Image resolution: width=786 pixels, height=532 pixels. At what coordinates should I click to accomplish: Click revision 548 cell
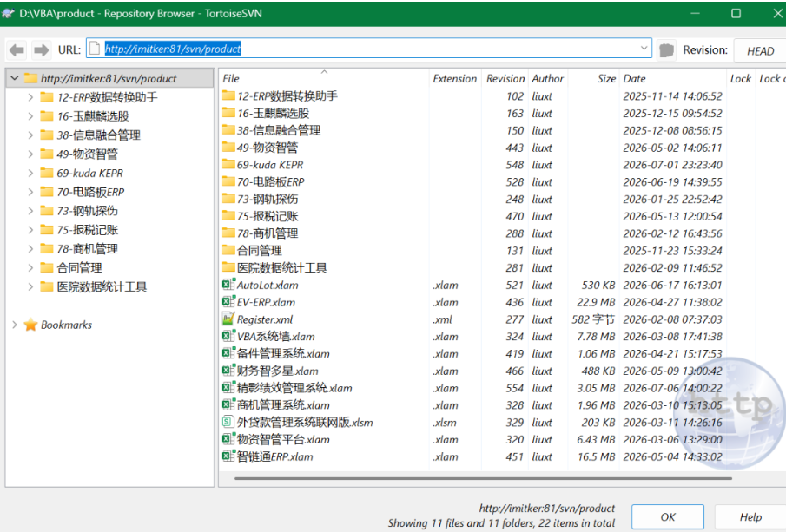(x=514, y=165)
